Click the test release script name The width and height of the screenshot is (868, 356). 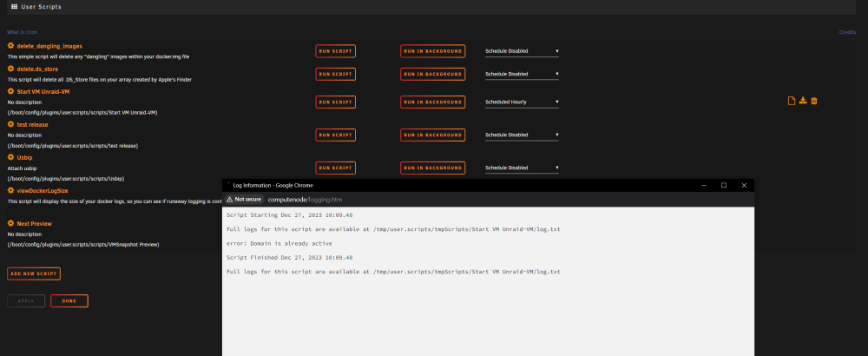[33, 124]
